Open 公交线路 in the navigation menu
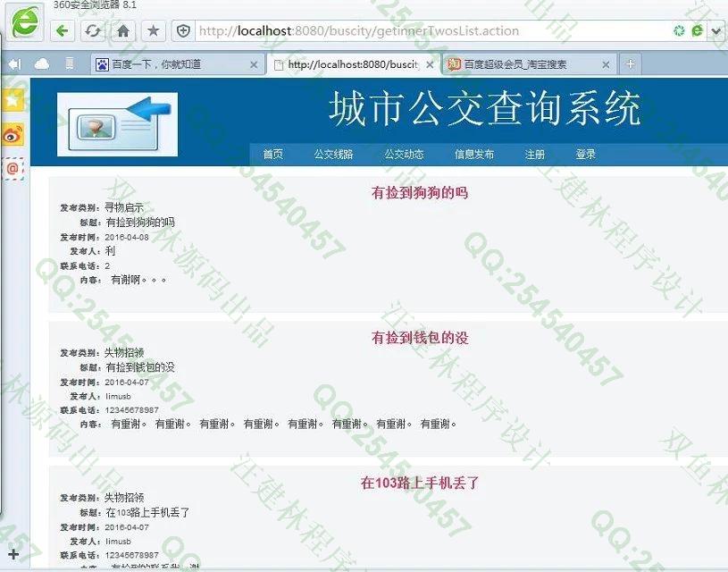 333,155
